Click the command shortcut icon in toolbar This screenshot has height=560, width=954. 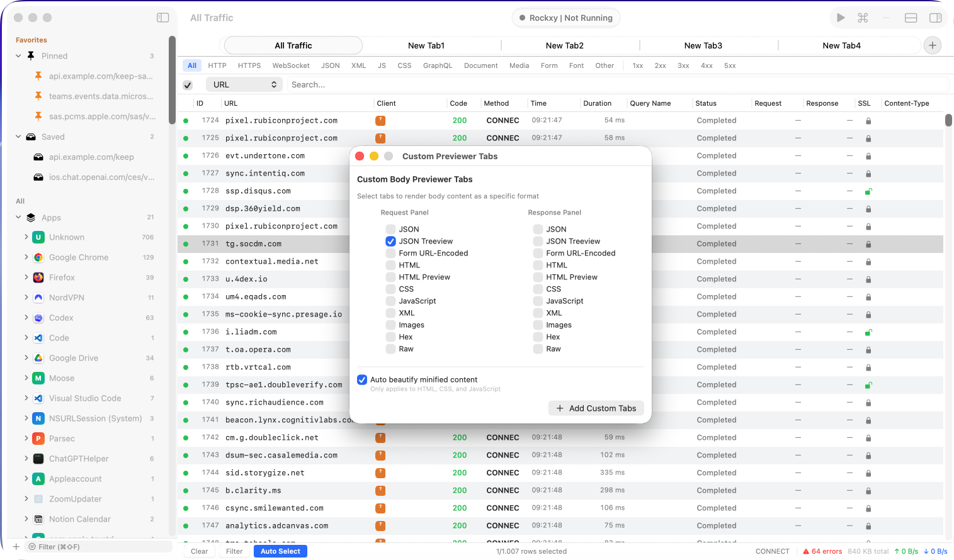point(863,18)
